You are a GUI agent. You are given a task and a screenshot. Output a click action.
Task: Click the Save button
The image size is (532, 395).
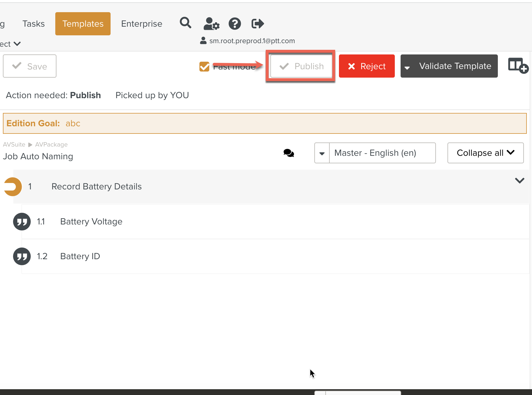point(30,66)
